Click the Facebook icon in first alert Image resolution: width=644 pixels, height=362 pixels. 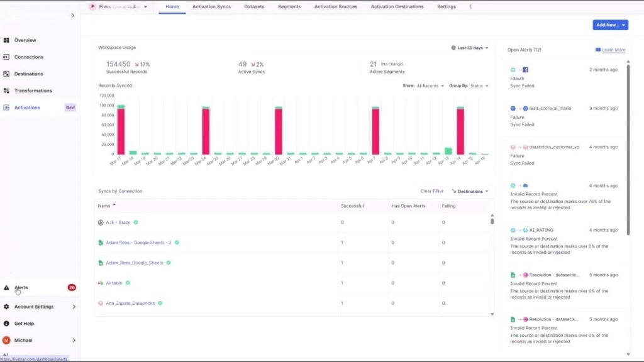(x=525, y=70)
